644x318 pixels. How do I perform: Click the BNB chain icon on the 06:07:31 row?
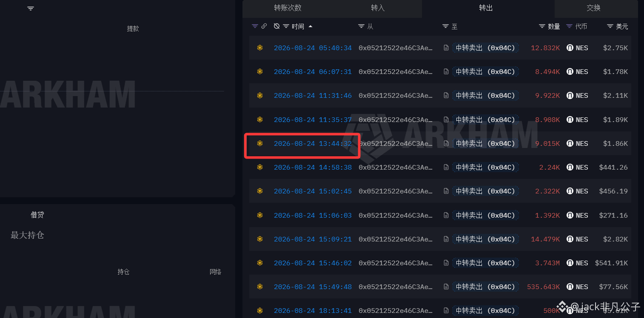[260, 72]
